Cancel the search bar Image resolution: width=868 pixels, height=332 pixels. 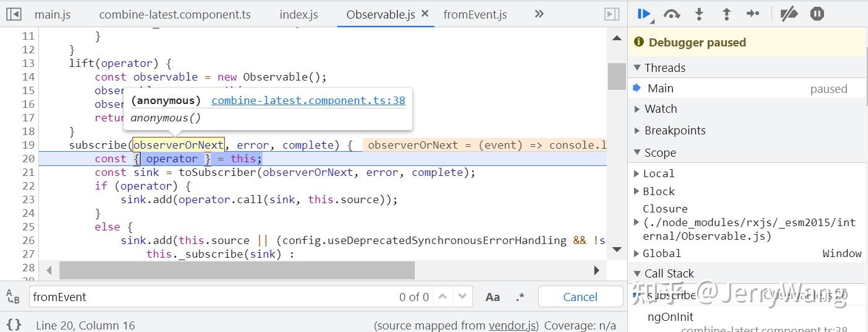(x=580, y=297)
